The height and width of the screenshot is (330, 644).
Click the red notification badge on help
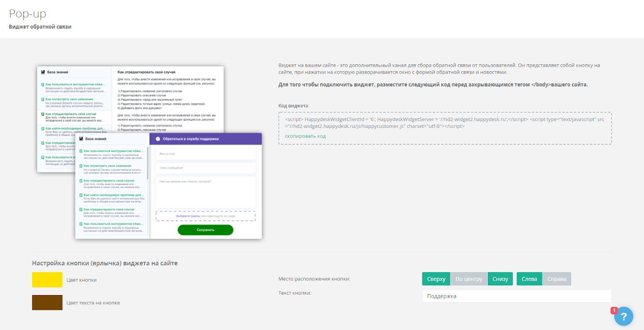pyautogui.click(x=614, y=310)
